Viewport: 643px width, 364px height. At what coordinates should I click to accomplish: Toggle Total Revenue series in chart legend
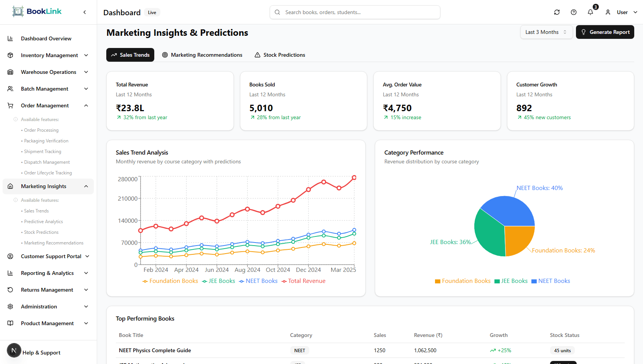(x=304, y=281)
